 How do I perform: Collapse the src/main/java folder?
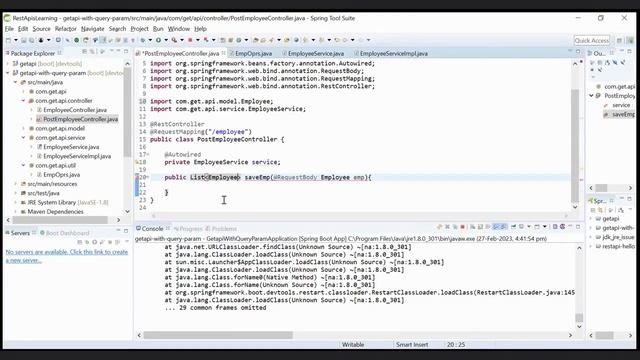[x=16, y=82]
